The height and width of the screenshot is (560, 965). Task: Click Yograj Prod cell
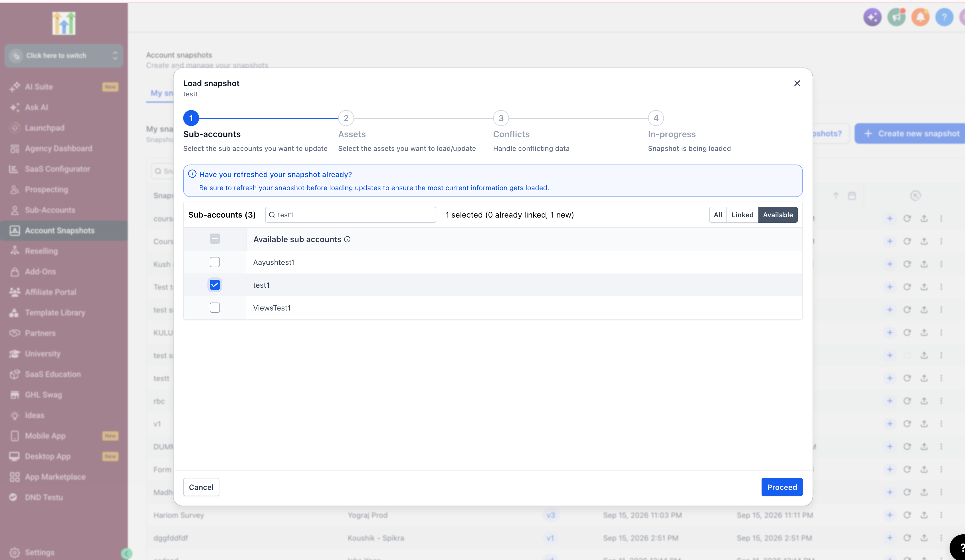[x=367, y=515]
